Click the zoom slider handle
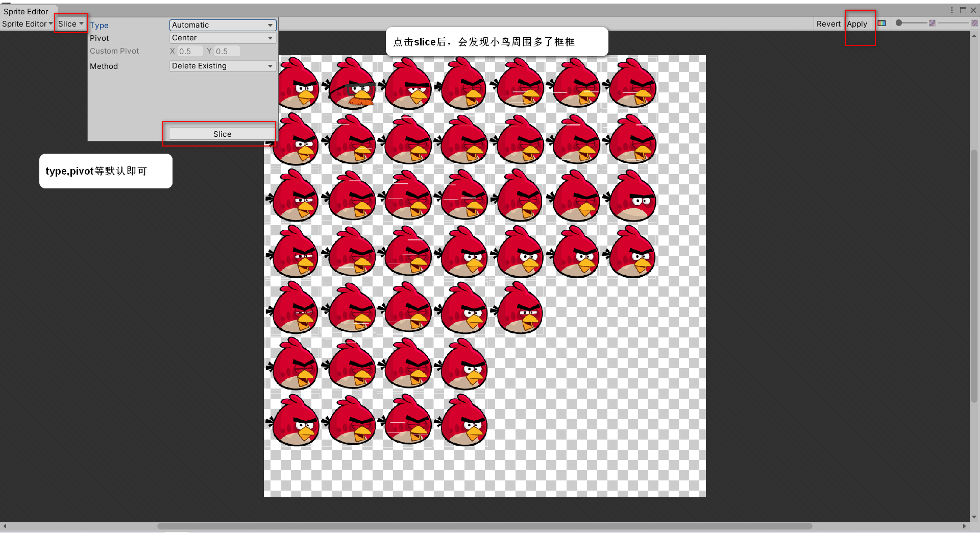Viewport: 980px width, 533px height. 899,23
